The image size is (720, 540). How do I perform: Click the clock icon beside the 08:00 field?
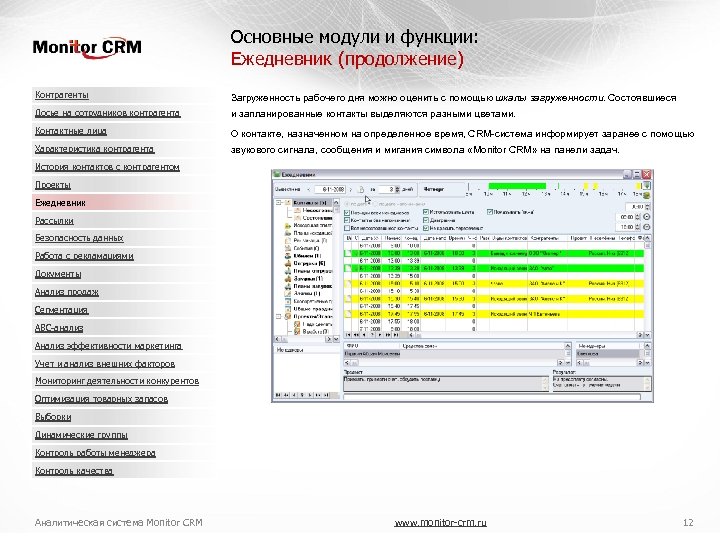pyautogui.click(x=647, y=217)
